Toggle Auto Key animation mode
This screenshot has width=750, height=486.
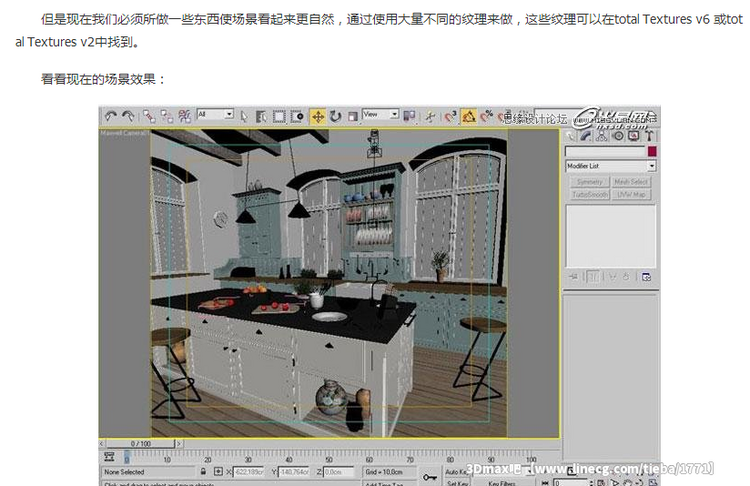(x=458, y=471)
